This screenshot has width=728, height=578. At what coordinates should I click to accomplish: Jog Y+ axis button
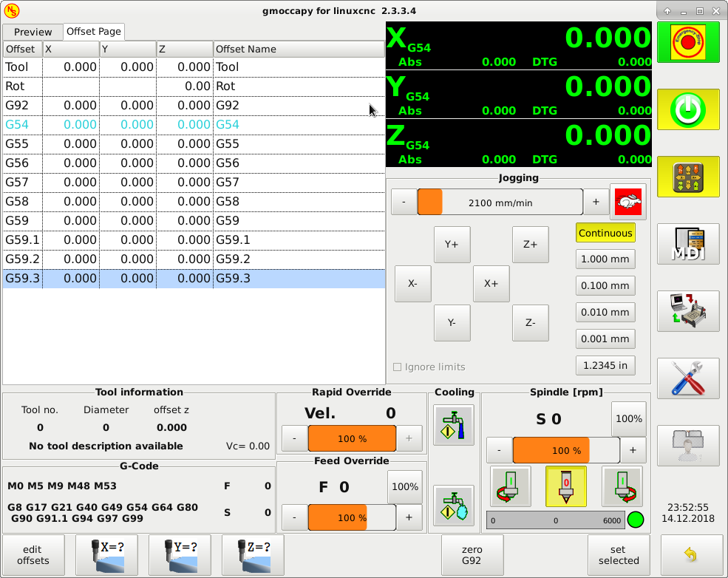pos(452,245)
